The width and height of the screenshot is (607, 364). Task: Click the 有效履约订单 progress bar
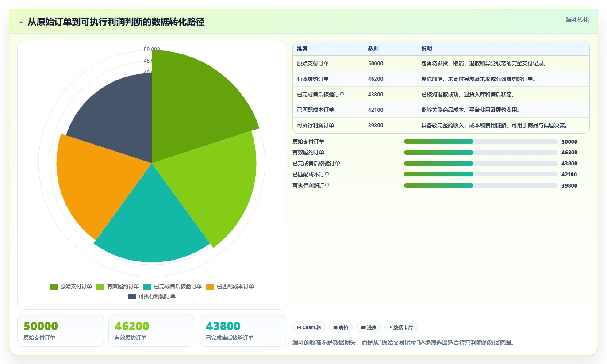480,153
